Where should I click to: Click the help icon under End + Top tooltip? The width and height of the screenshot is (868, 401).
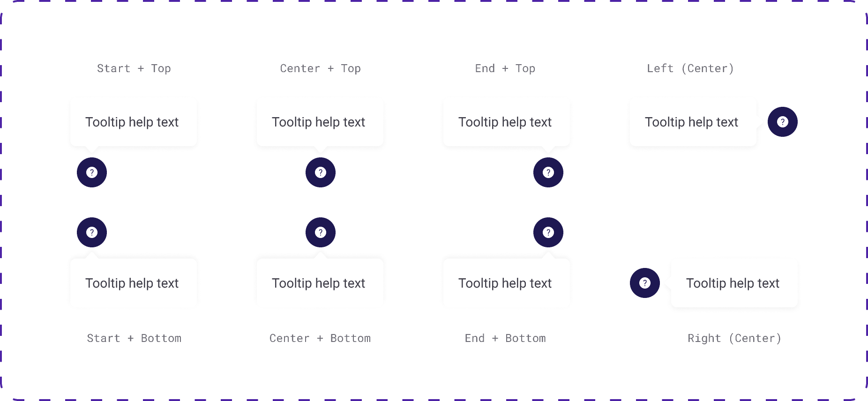548,172
